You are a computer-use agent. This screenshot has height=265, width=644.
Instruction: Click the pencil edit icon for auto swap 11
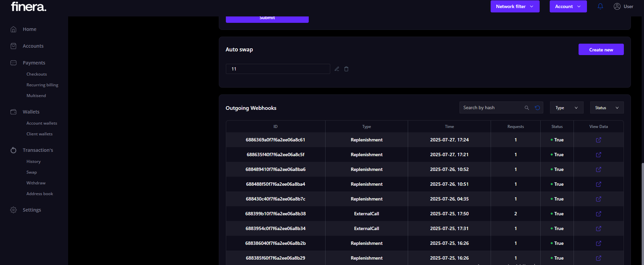(337, 69)
